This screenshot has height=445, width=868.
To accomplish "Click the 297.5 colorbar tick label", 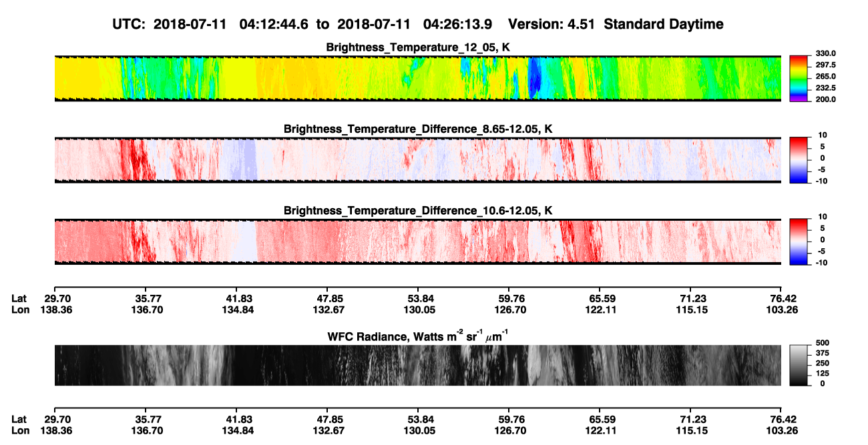I will coord(825,65).
